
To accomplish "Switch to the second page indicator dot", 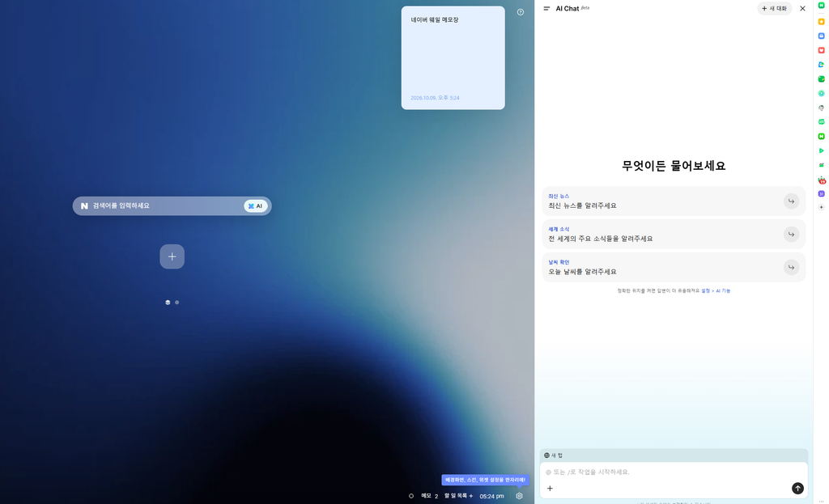I will [177, 303].
